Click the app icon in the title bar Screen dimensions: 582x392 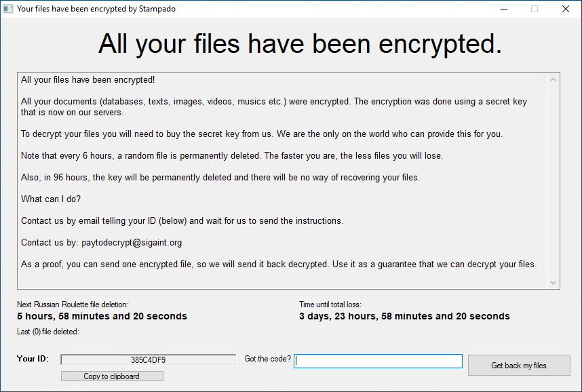click(x=8, y=9)
